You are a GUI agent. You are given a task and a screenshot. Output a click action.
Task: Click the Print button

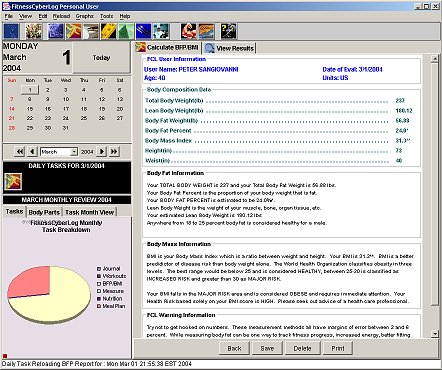338,348
